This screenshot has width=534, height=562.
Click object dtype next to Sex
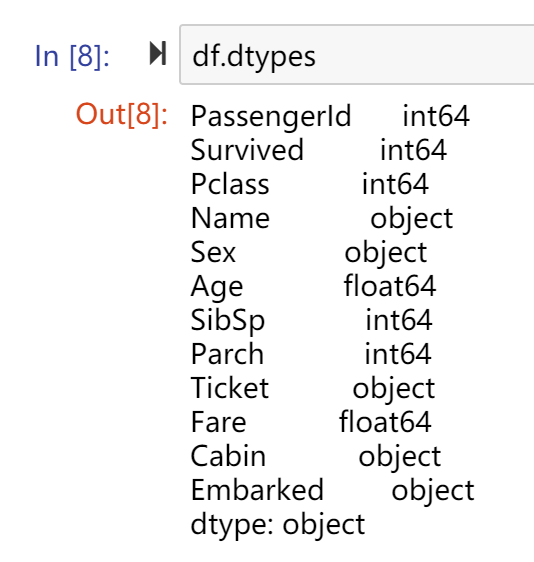pyautogui.click(x=386, y=253)
